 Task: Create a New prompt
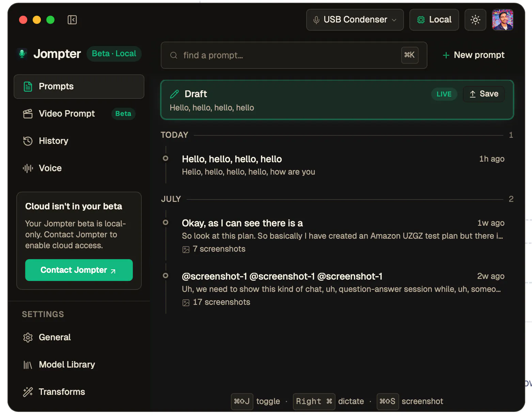click(473, 55)
